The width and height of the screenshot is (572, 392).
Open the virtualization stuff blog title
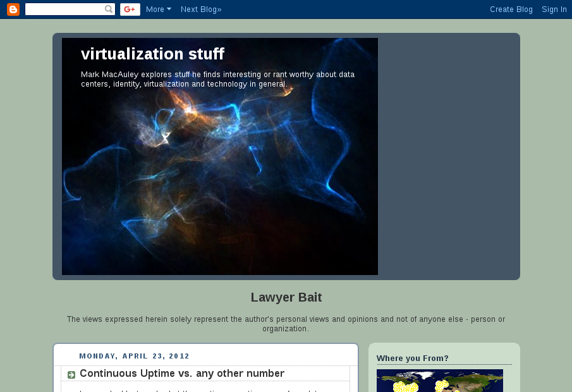click(x=152, y=54)
